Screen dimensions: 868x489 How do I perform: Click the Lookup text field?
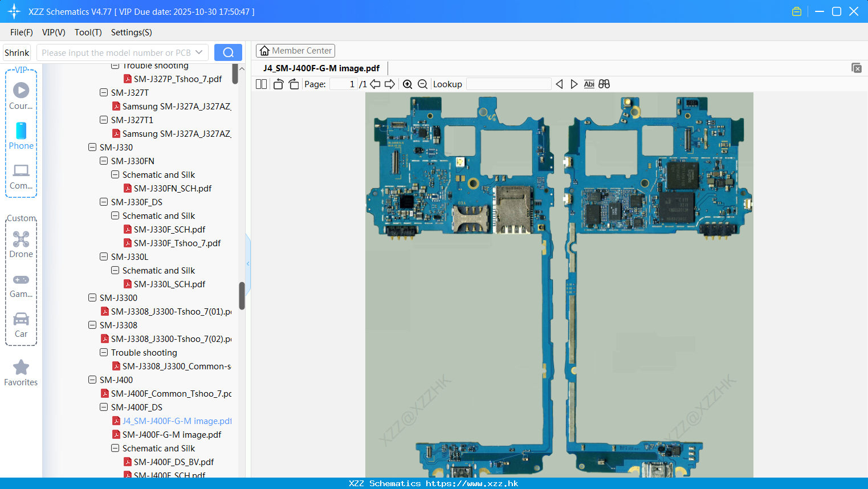pyautogui.click(x=509, y=84)
